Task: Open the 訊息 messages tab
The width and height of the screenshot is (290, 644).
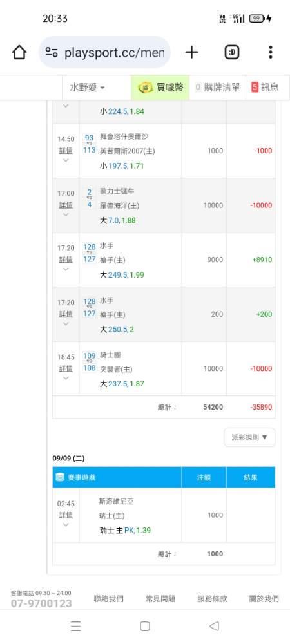Action: point(265,88)
